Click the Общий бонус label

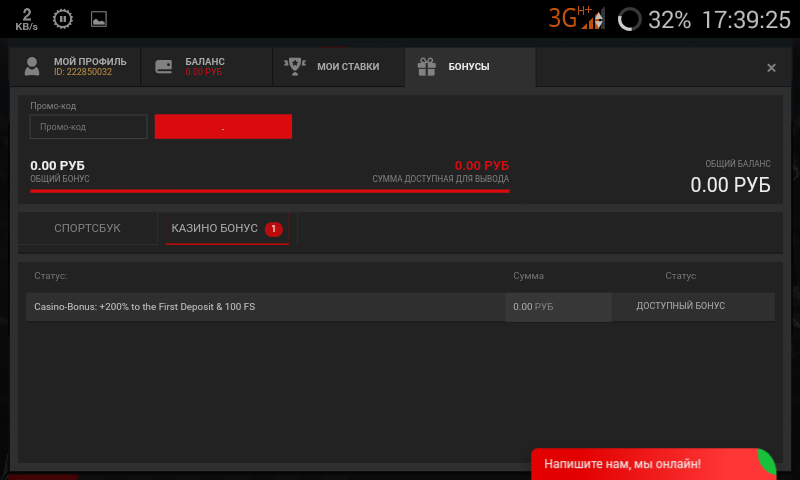point(60,179)
